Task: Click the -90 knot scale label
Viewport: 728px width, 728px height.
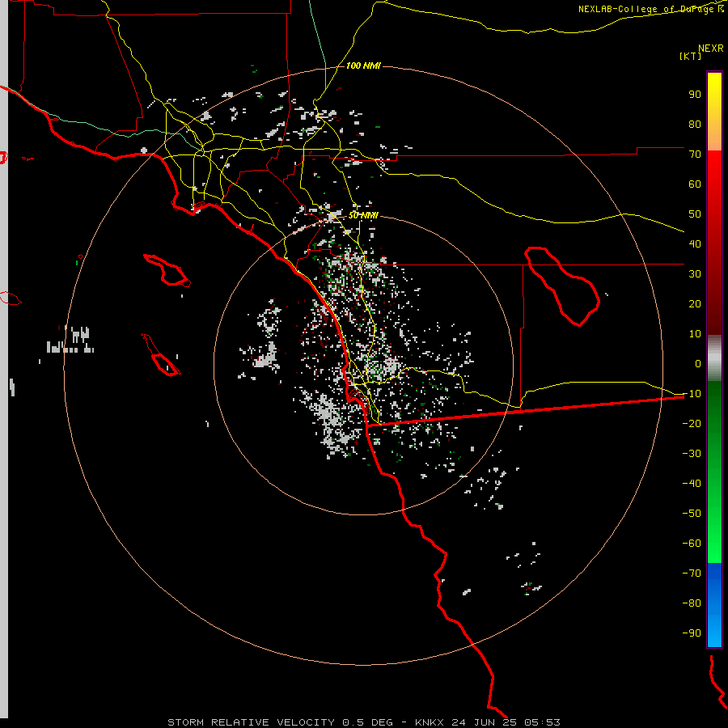Action: click(x=692, y=633)
